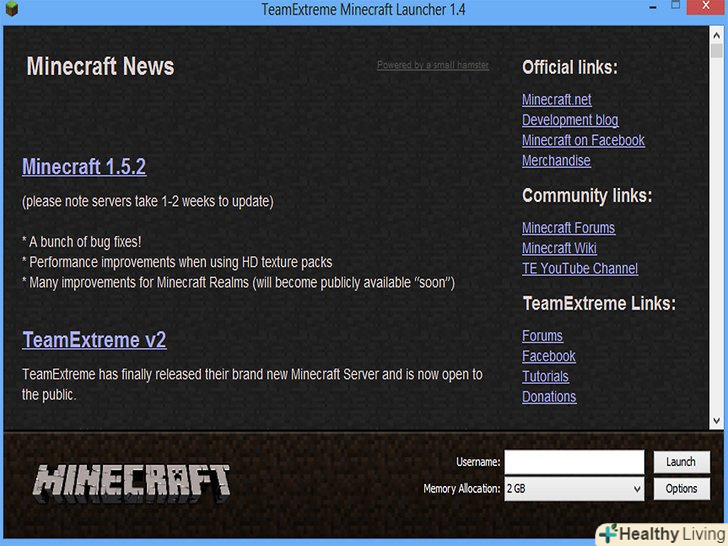
Task: Open TE YouTube Channel link
Action: (580, 268)
